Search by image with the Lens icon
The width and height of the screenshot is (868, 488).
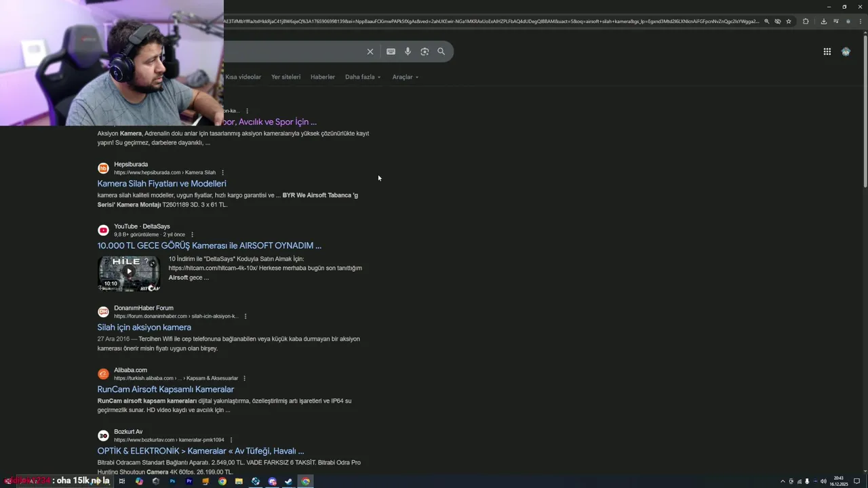coord(425,52)
